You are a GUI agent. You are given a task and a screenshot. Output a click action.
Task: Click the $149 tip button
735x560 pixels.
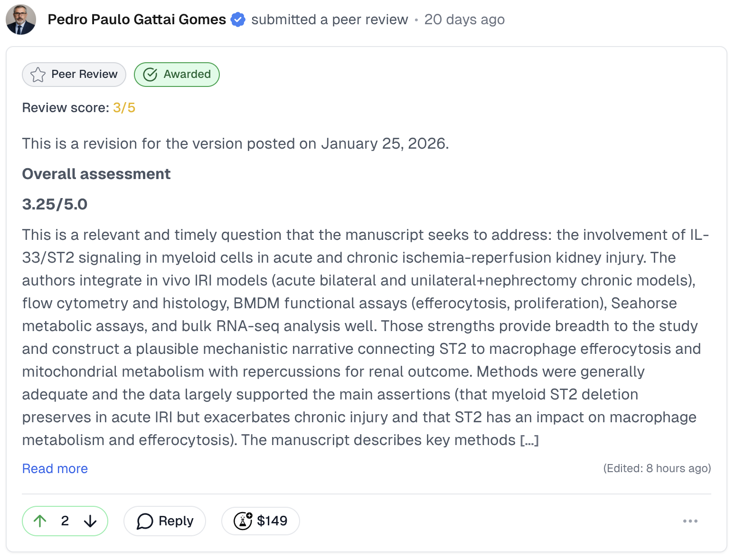(260, 521)
